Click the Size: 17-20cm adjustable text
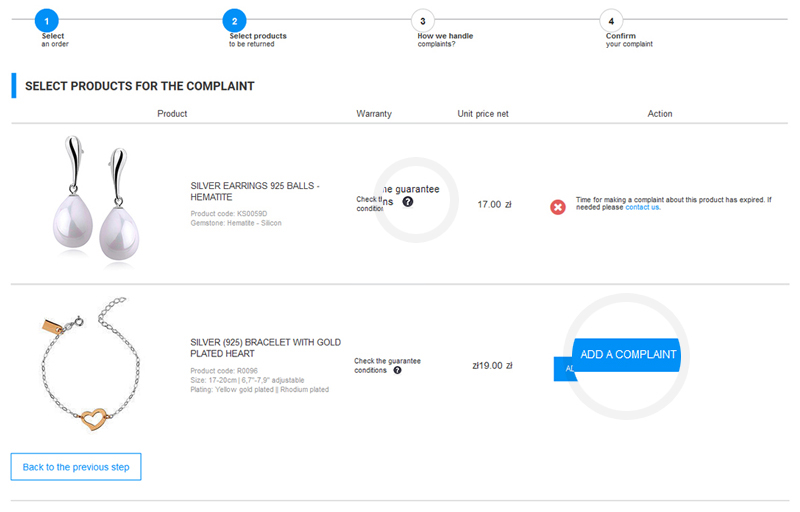Screen dimensions: 800x512 [x=247, y=380]
